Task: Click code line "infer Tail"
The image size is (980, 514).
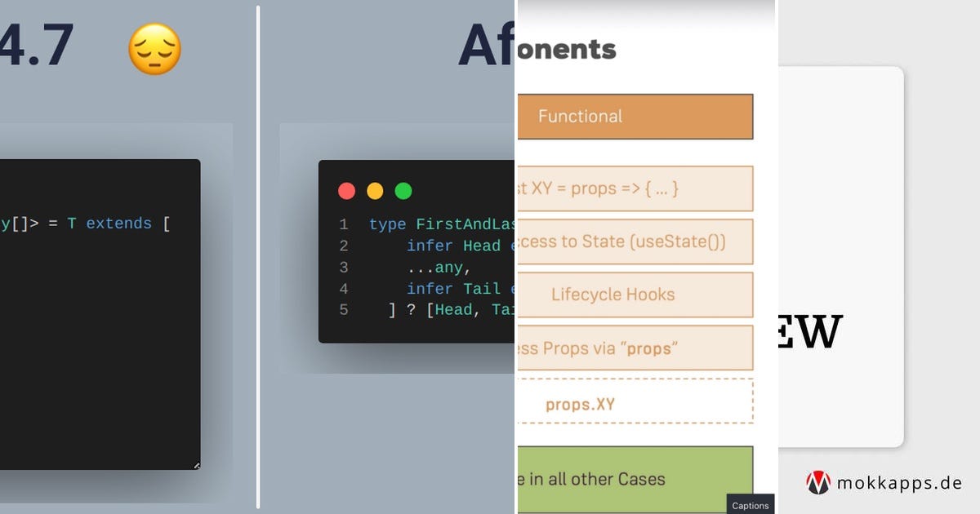Action: point(461,289)
